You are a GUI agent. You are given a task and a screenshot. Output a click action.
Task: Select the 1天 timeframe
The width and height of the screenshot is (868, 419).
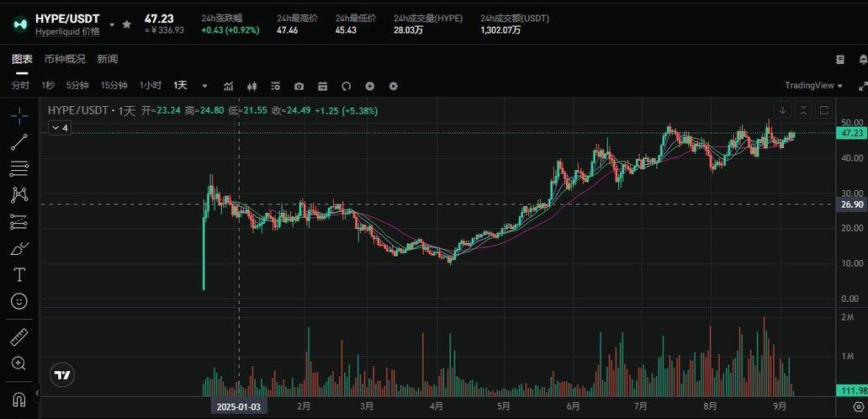click(181, 85)
